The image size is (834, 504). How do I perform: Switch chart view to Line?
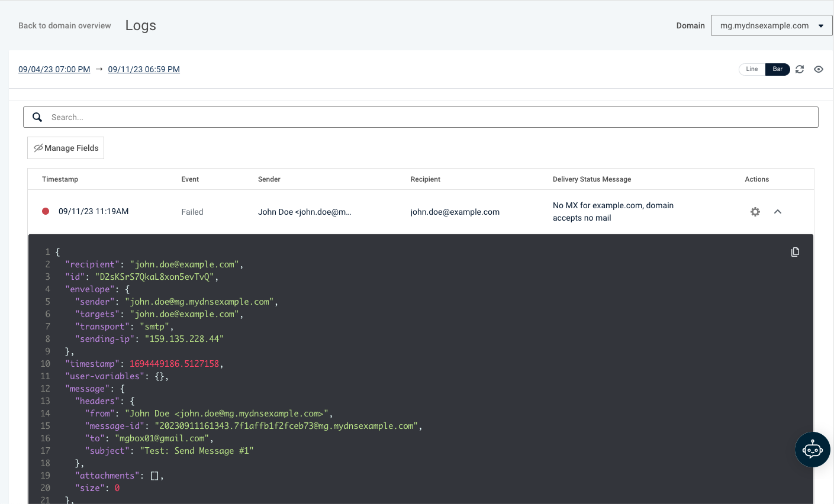coord(752,69)
